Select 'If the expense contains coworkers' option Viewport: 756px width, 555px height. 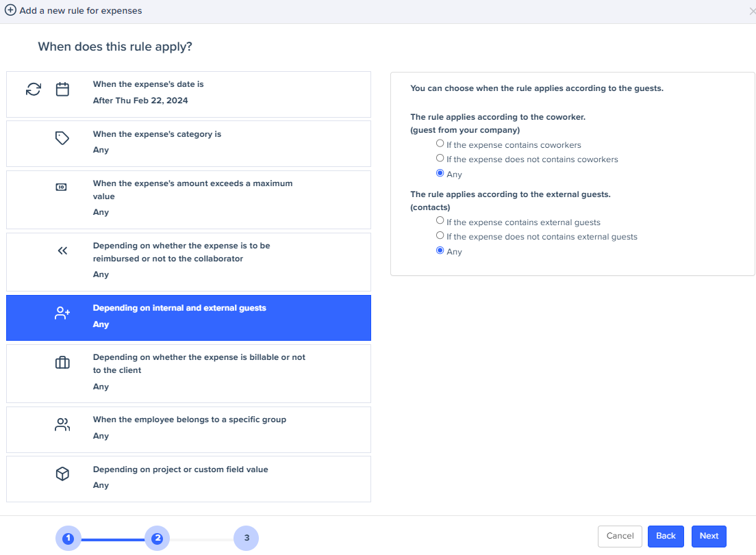(440, 144)
